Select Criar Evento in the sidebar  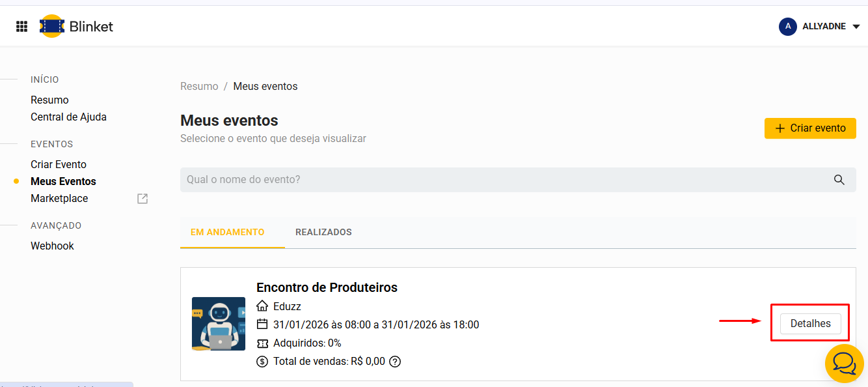(59, 164)
